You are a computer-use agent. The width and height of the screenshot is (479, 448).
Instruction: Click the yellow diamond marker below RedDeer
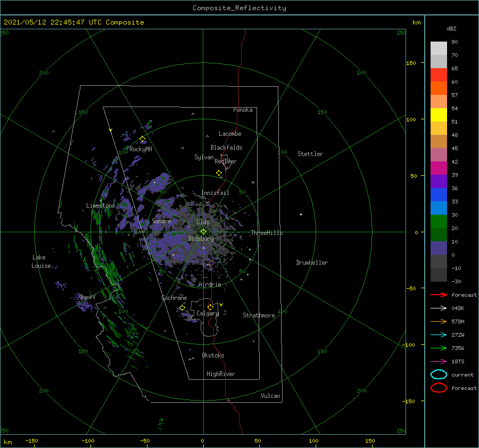219,173
